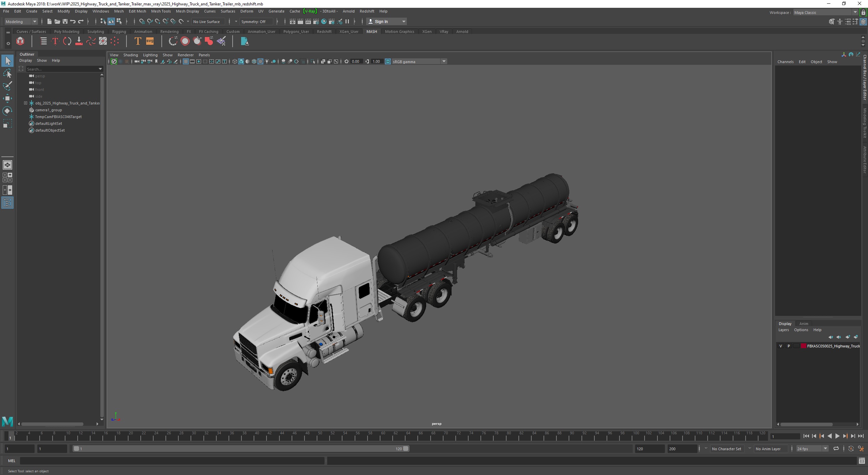The height and width of the screenshot is (475, 868).
Task: Click the Symmetry: Off button
Action: [256, 22]
